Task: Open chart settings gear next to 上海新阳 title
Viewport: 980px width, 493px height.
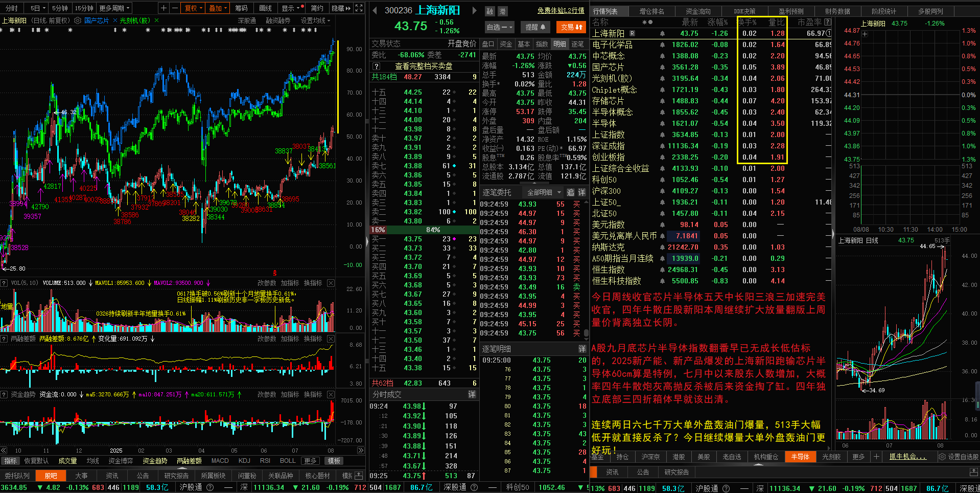Action: coord(78,20)
